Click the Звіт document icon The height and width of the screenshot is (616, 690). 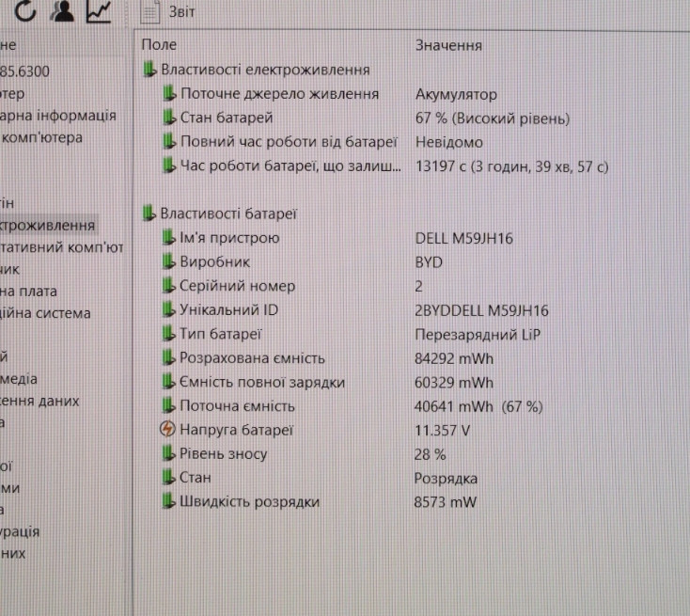[x=149, y=12]
